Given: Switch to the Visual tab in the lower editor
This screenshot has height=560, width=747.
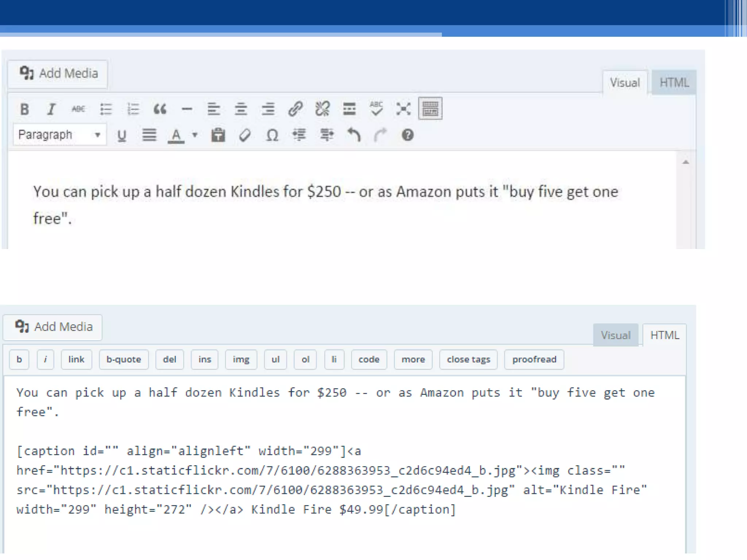Looking at the screenshot, I should 615,335.
